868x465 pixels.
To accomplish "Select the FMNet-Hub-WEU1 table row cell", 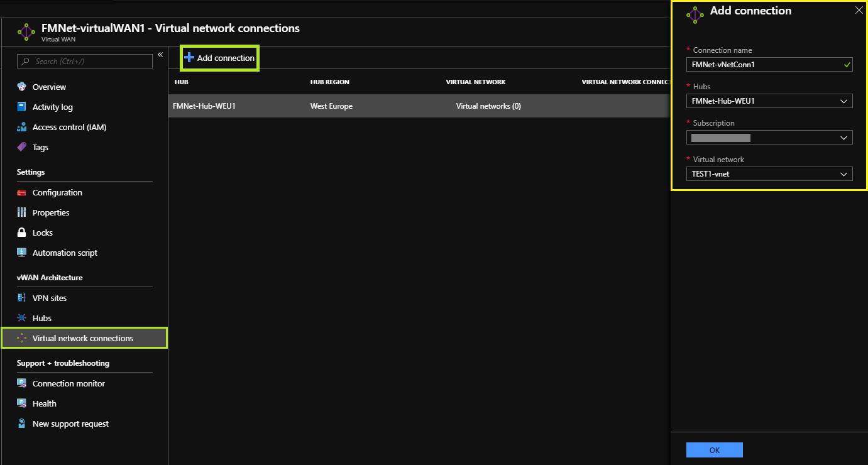I will [x=204, y=106].
